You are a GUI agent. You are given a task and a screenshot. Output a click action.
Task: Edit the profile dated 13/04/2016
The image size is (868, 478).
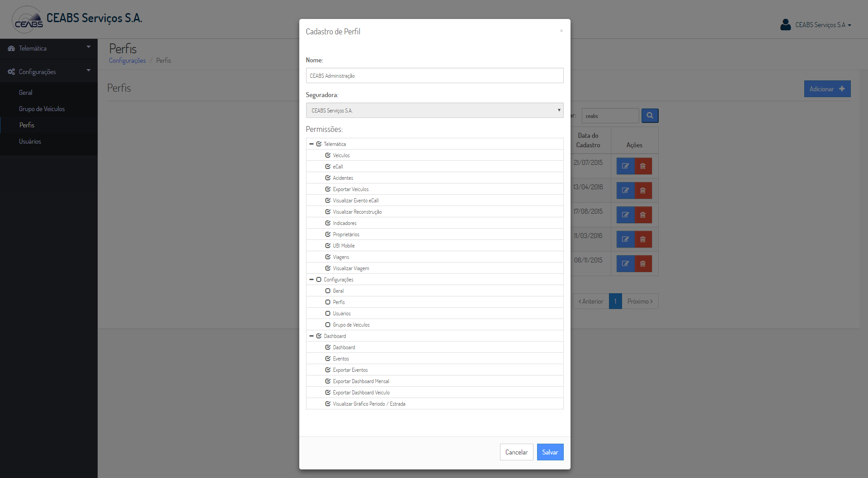coord(625,191)
